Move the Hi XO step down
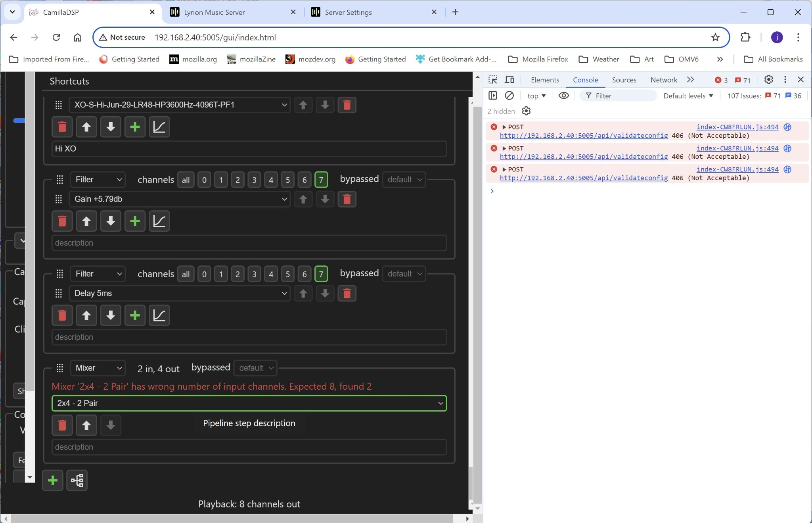This screenshot has width=812, height=523. point(111,127)
